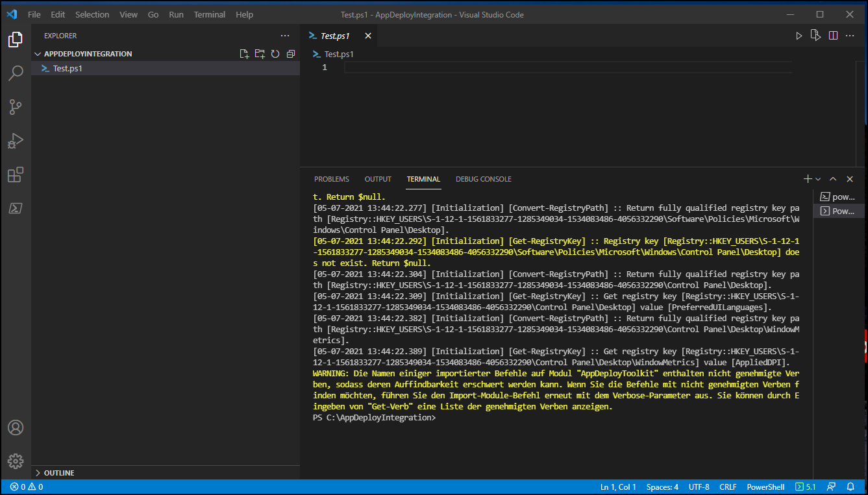Open the Terminal menu
The image size is (868, 495).
210,14
